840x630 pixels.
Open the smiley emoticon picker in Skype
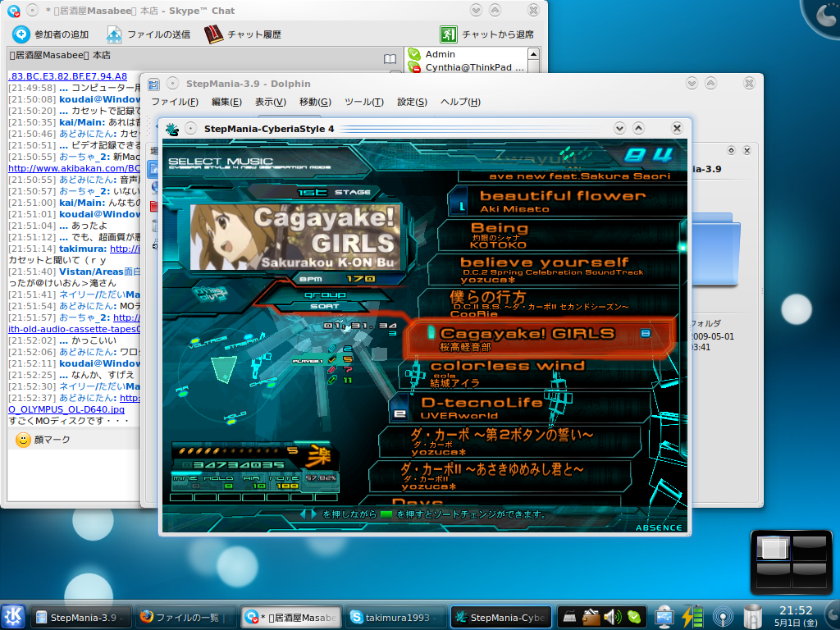point(23,440)
